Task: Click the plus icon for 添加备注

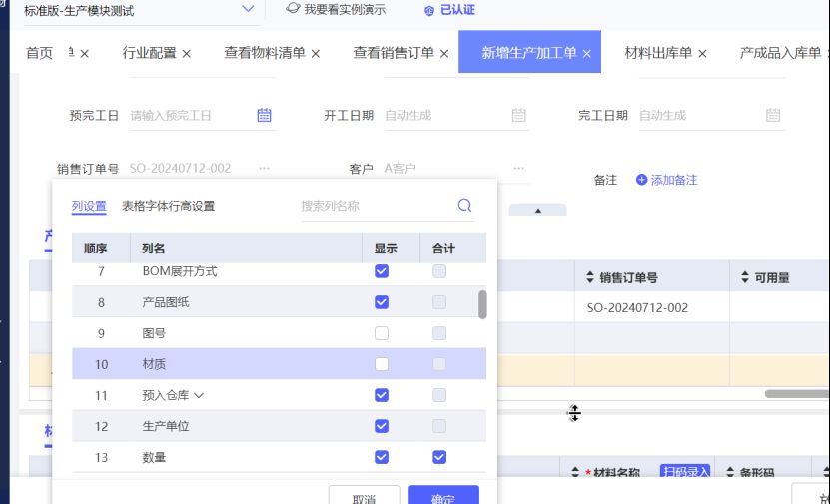Action: 642,180
